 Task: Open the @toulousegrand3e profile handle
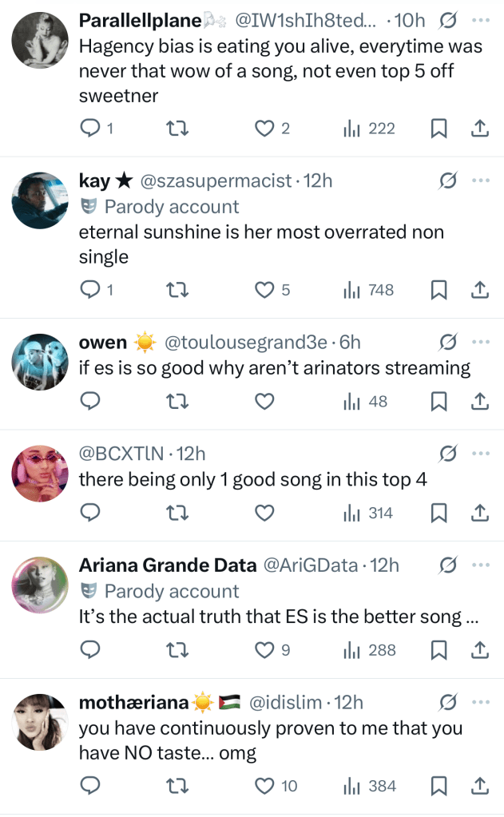tap(245, 343)
